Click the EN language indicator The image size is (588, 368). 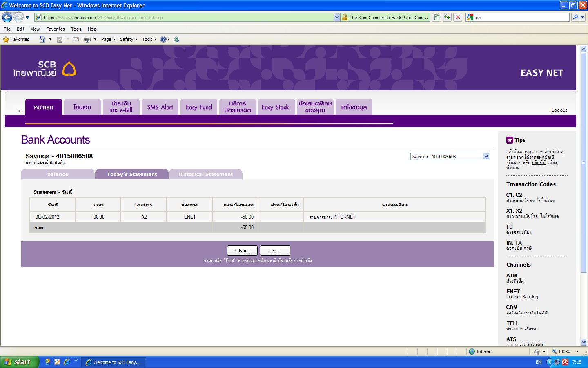click(x=539, y=362)
